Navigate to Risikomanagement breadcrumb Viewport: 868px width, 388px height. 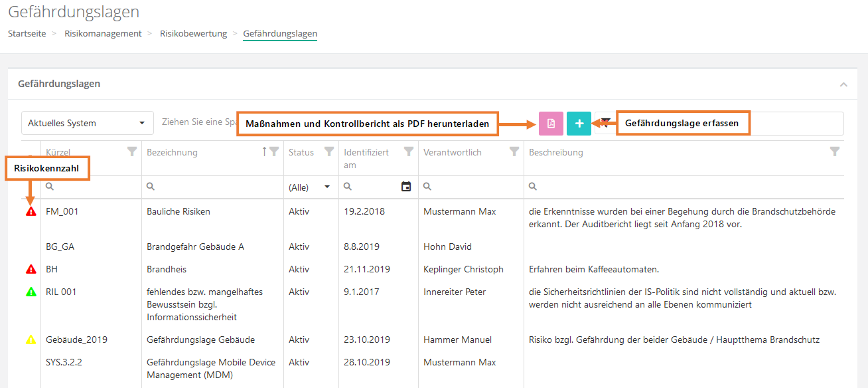click(103, 33)
